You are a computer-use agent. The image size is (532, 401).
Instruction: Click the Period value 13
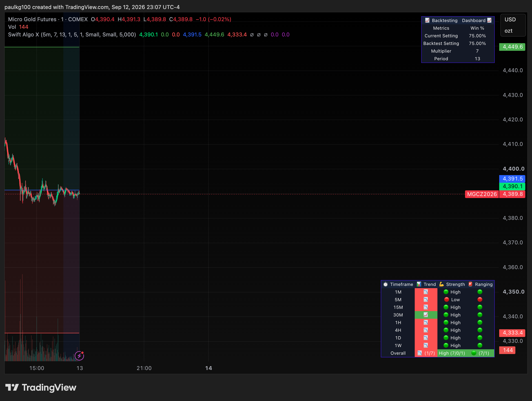pos(477,59)
